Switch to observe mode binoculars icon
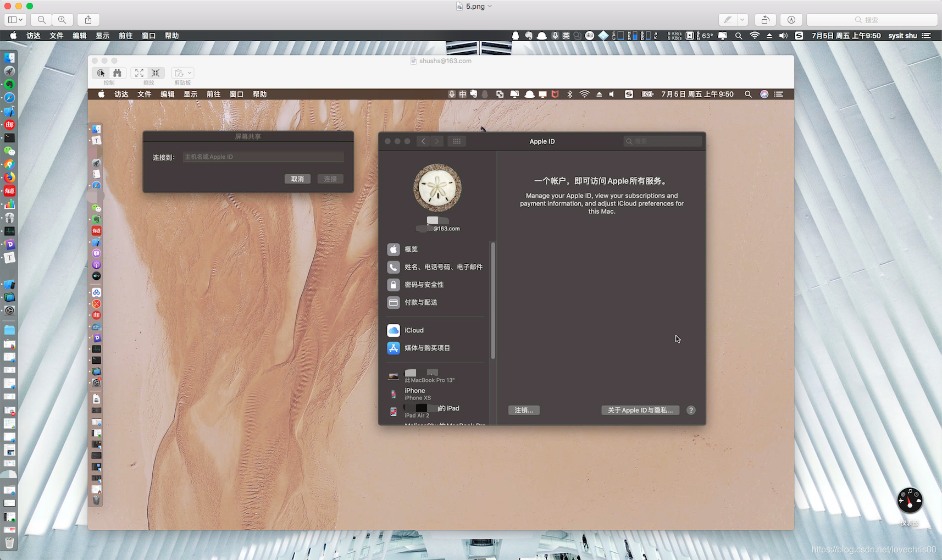Image resolution: width=942 pixels, height=560 pixels. [x=118, y=73]
